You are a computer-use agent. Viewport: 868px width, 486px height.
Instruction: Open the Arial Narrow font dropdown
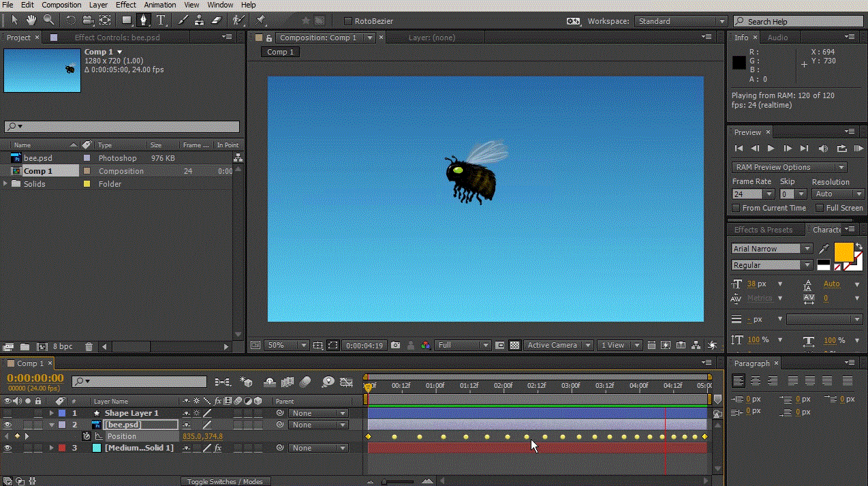click(772, 249)
